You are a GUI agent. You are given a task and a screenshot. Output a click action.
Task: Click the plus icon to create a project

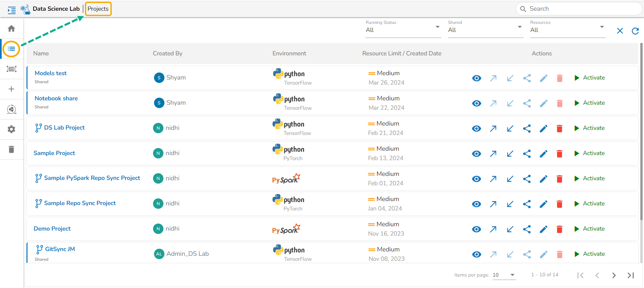coord(11,89)
